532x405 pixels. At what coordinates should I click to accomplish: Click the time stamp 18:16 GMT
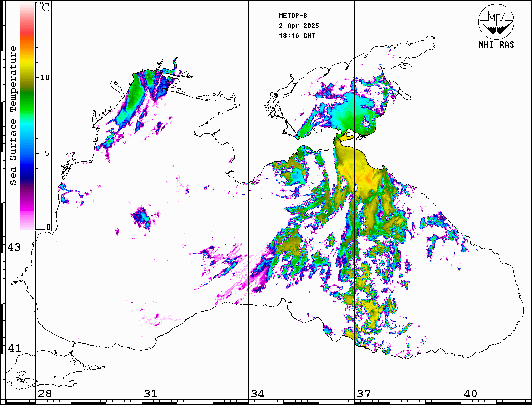(x=297, y=35)
